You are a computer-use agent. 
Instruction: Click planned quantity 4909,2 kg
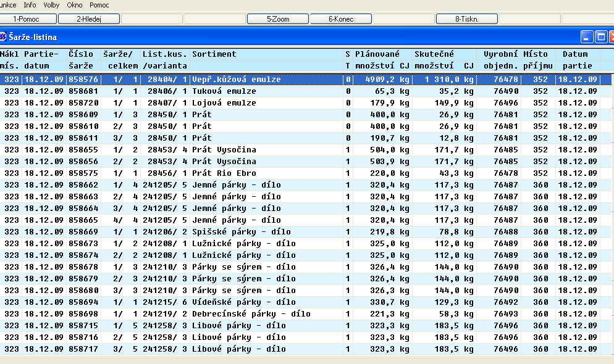(387, 80)
